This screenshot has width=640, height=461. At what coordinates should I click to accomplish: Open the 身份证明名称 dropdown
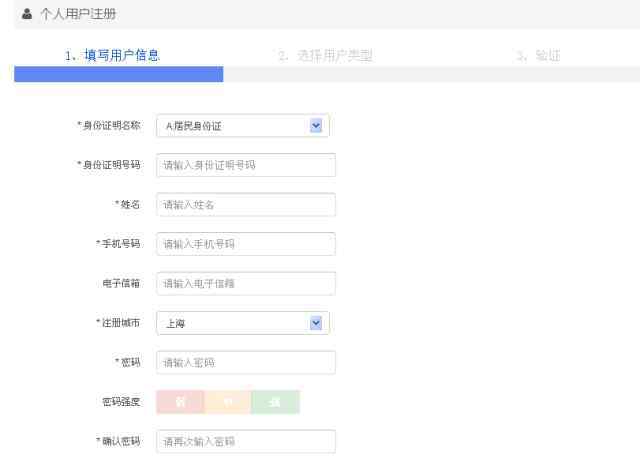[x=243, y=126]
